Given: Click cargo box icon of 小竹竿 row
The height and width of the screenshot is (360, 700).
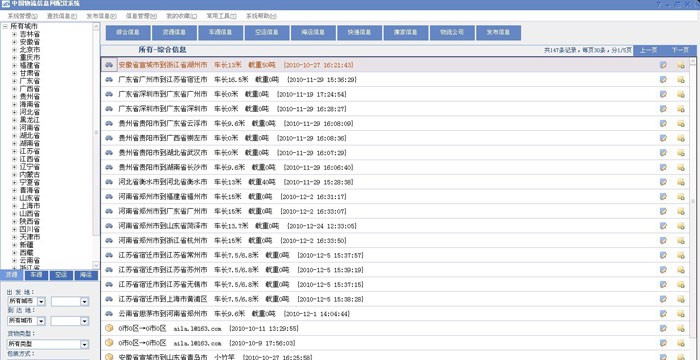Looking at the screenshot, I should pyautogui.click(x=108, y=357).
